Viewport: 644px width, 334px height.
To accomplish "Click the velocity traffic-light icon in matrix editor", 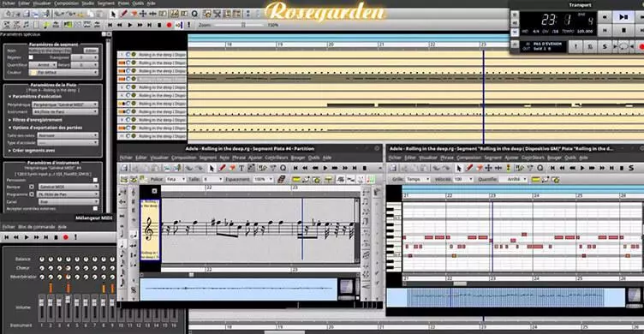I will (x=508, y=168).
